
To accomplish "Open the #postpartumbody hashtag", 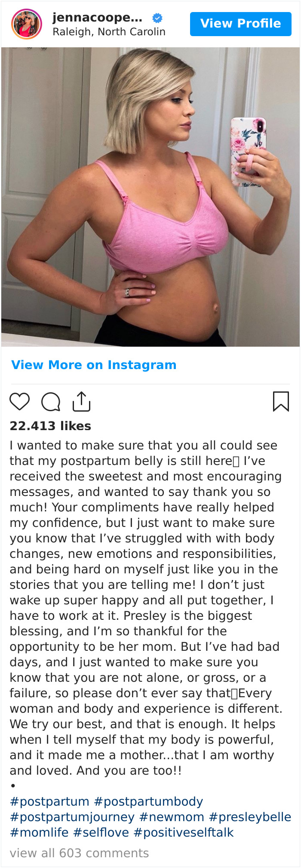I will pos(148,802).
